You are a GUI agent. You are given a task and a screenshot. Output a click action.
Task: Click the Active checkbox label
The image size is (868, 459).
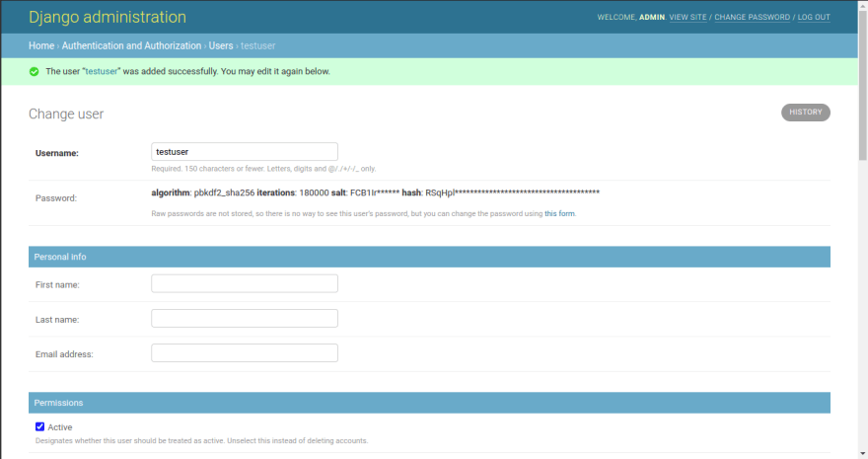[x=60, y=427]
